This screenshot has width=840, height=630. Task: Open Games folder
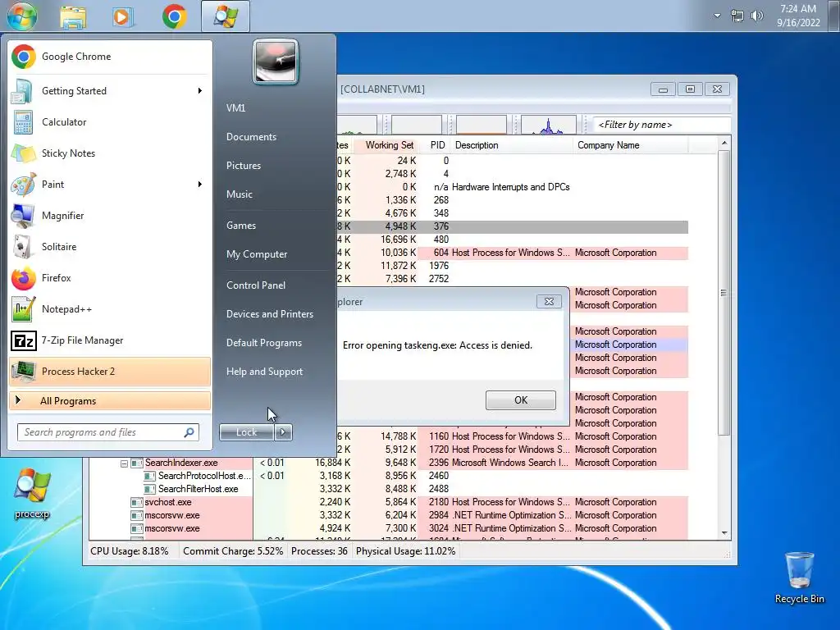241,226
